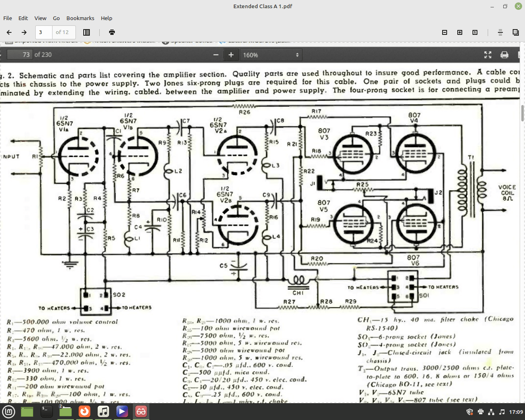525x420 pixels.
Task: Open the Go menu
Action: [56, 18]
